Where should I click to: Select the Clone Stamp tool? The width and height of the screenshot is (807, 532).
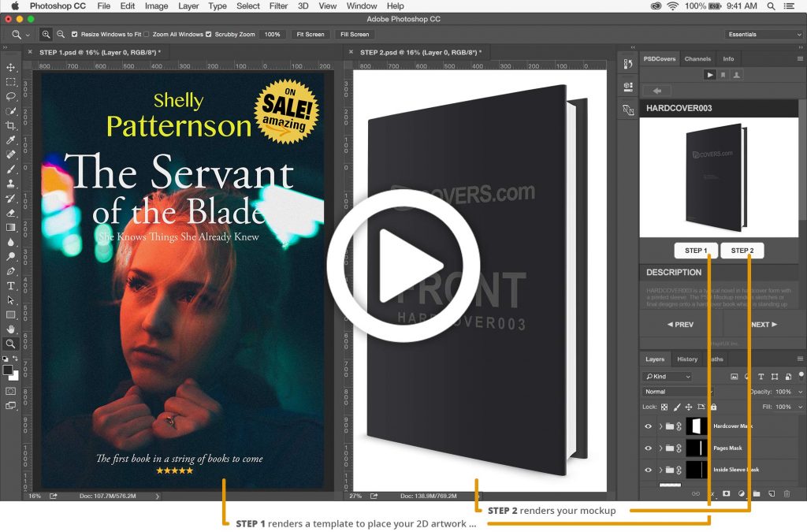point(10,183)
